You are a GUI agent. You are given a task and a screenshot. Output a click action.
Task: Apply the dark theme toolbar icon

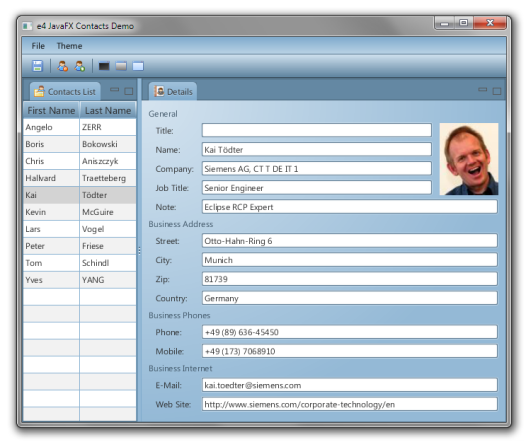pos(104,66)
